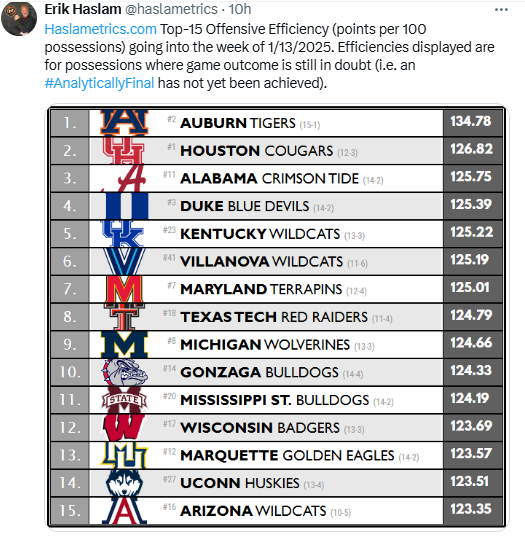Click Erik Haslam's profile avatar

19,19
